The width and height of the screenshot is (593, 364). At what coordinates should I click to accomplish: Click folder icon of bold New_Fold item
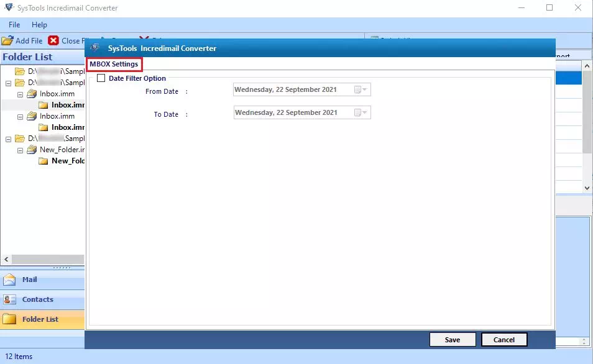(44, 161)
